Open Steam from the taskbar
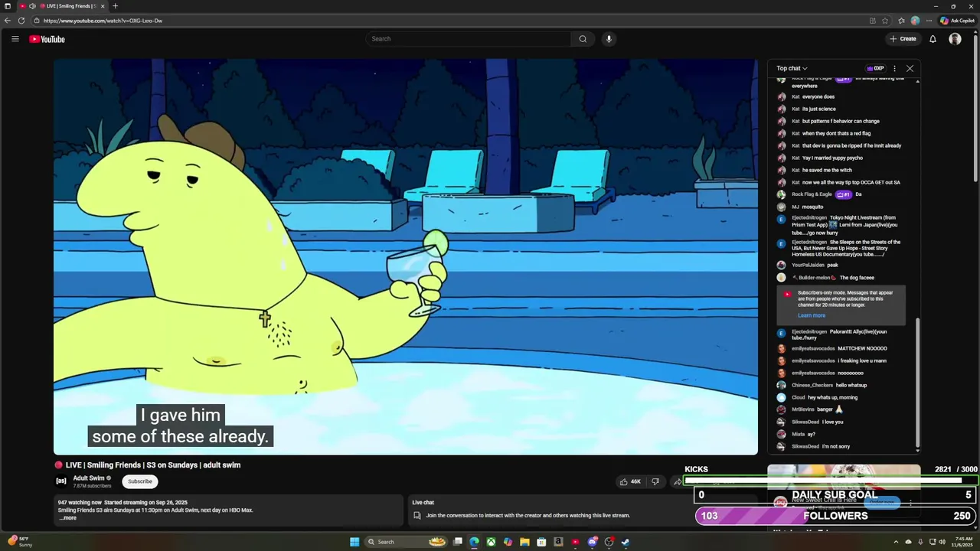 (x=626, y=542)
